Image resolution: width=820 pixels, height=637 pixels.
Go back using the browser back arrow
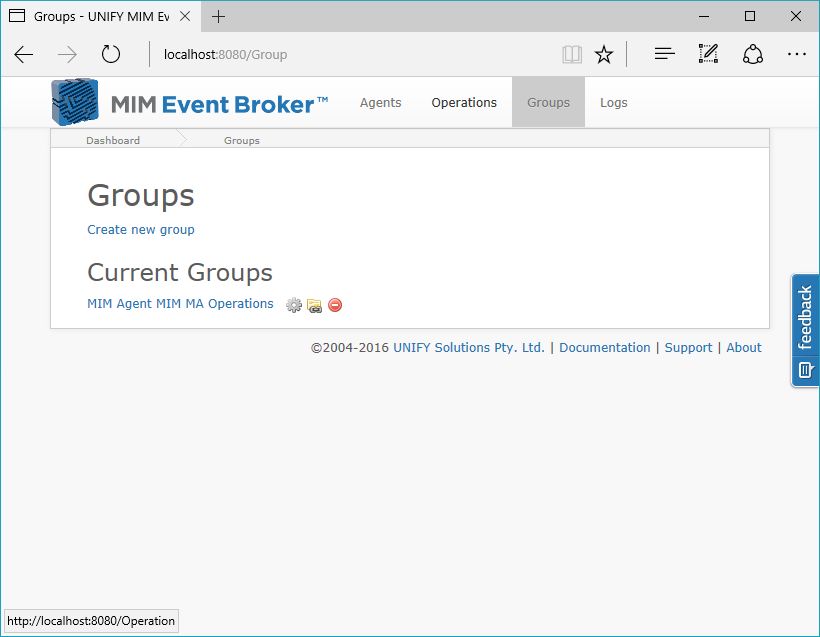pos(24,54)
